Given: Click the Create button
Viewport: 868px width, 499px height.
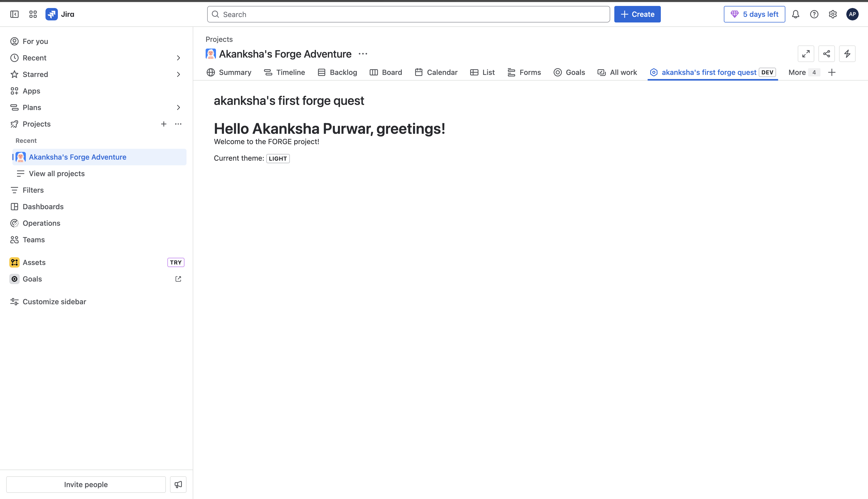Looking at the screenshot, I should coord(637,14).
